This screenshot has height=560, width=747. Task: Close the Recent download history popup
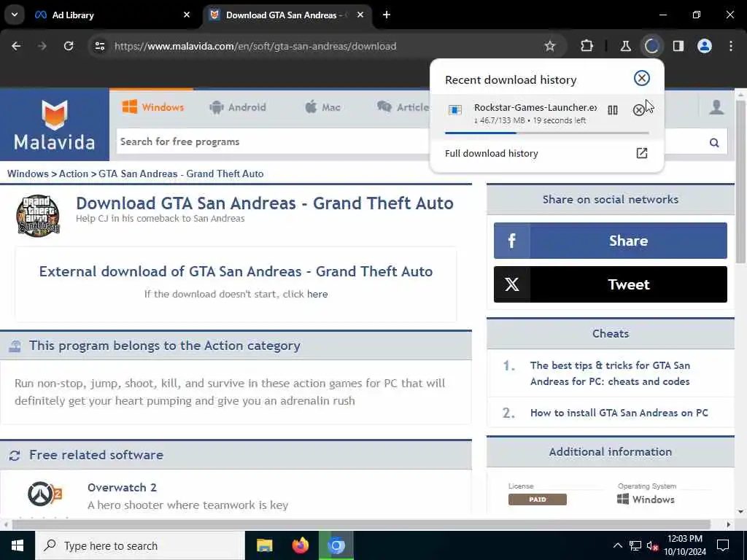point(642,78)
